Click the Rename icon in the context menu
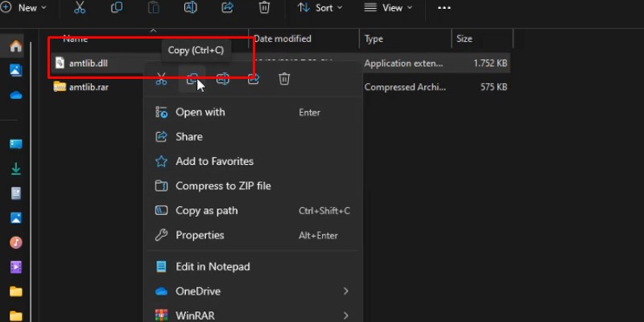The height and width of the screenshot is (322, 644). 223,79
